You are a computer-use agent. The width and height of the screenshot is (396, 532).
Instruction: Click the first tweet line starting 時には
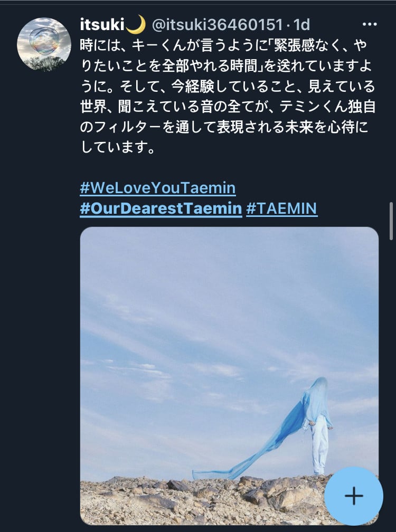coord(223,45)
